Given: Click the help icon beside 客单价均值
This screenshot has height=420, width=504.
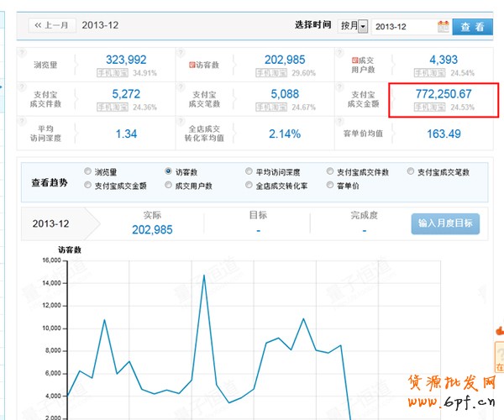Looking at the screenshot, I should pyautogui.click(x=339, y=121).
